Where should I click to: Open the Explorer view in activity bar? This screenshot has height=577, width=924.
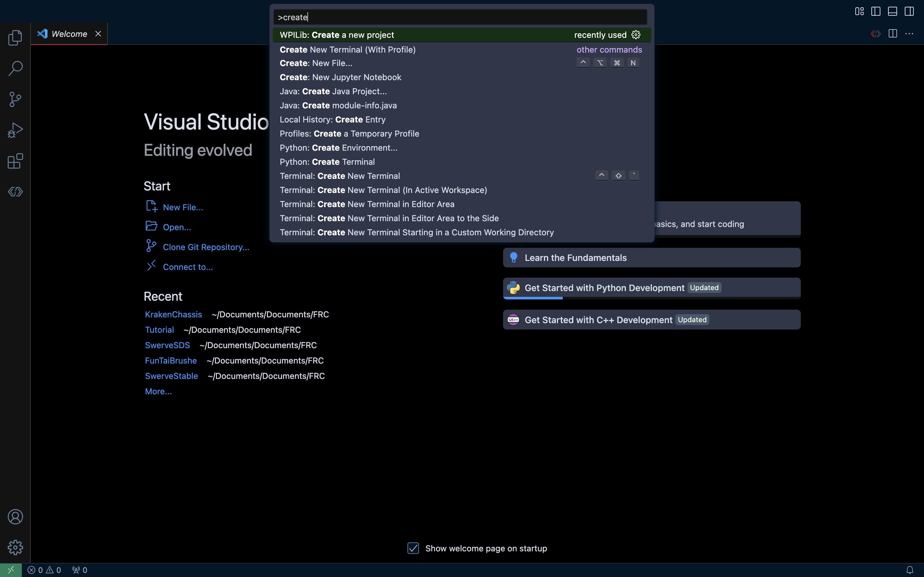coord(15,38)
